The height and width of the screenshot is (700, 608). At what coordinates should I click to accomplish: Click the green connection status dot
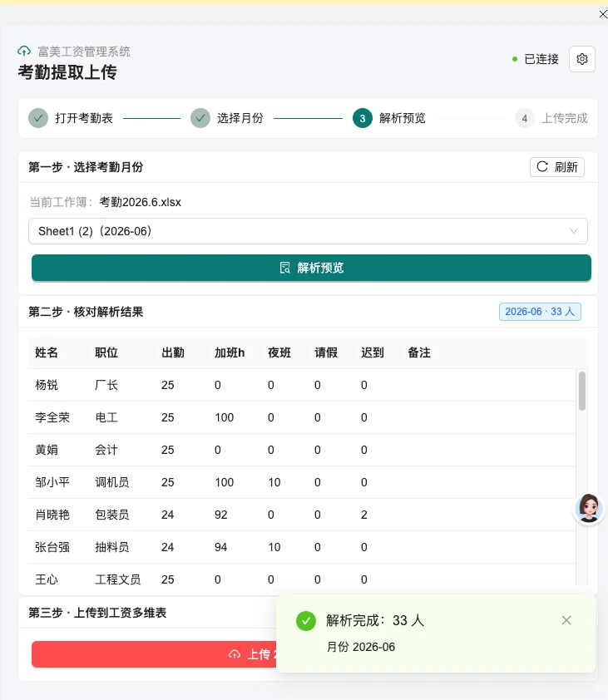coord(515,59)
